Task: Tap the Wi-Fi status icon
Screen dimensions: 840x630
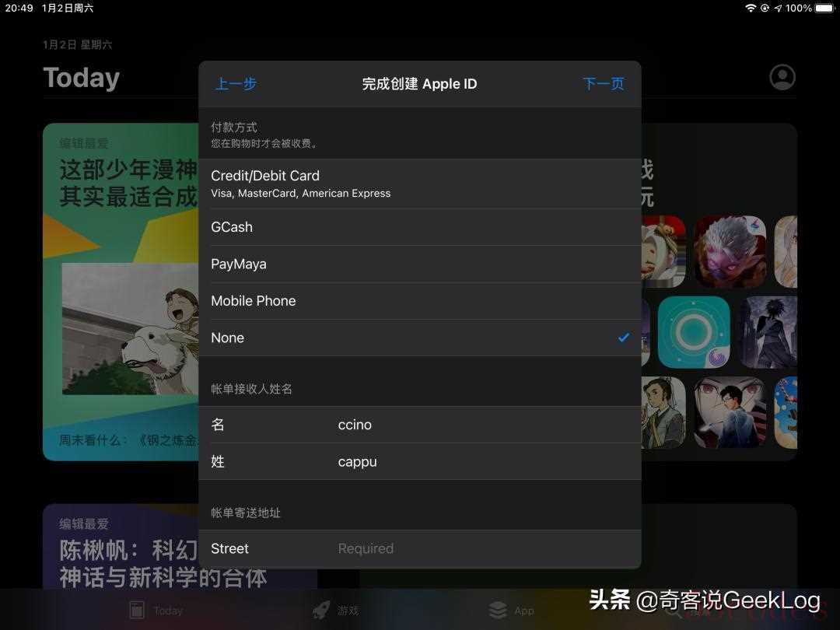Action: point(751,8)
